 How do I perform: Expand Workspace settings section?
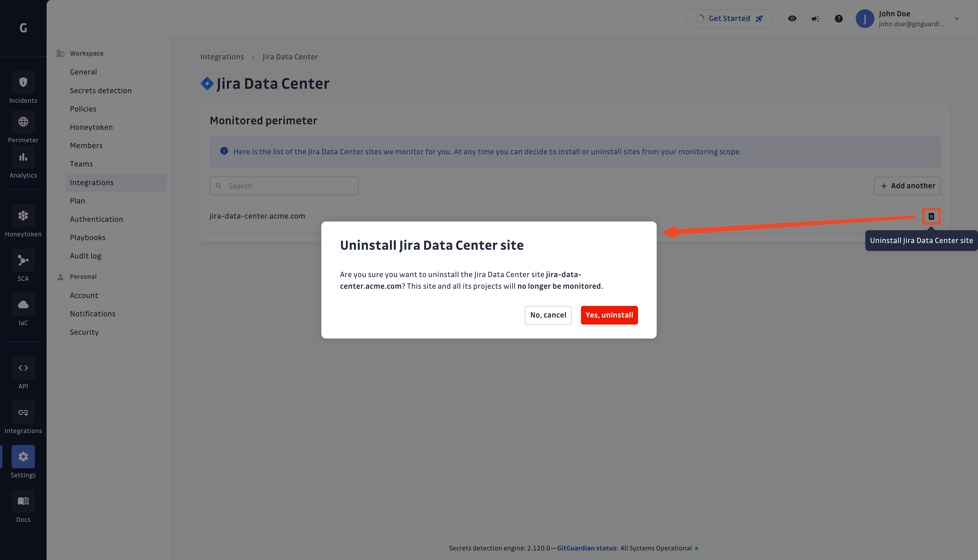[x=86, y=53]
